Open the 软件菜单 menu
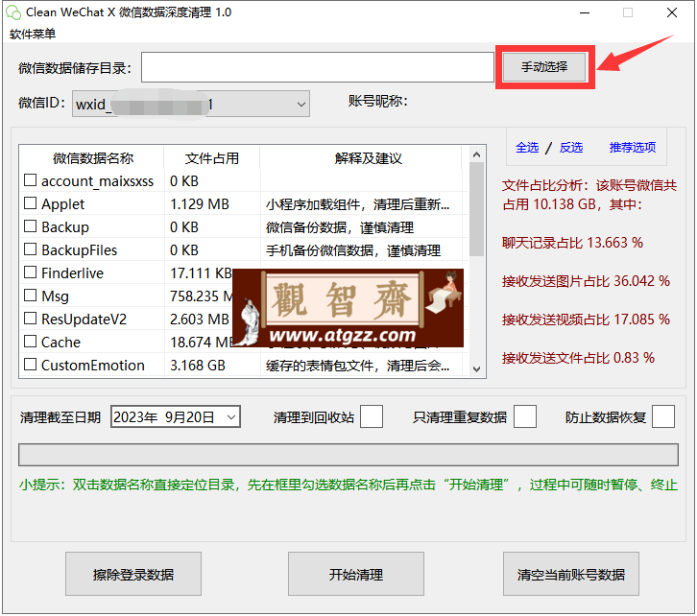The width and height of the screenshot is (697, 616). [33, 35]
